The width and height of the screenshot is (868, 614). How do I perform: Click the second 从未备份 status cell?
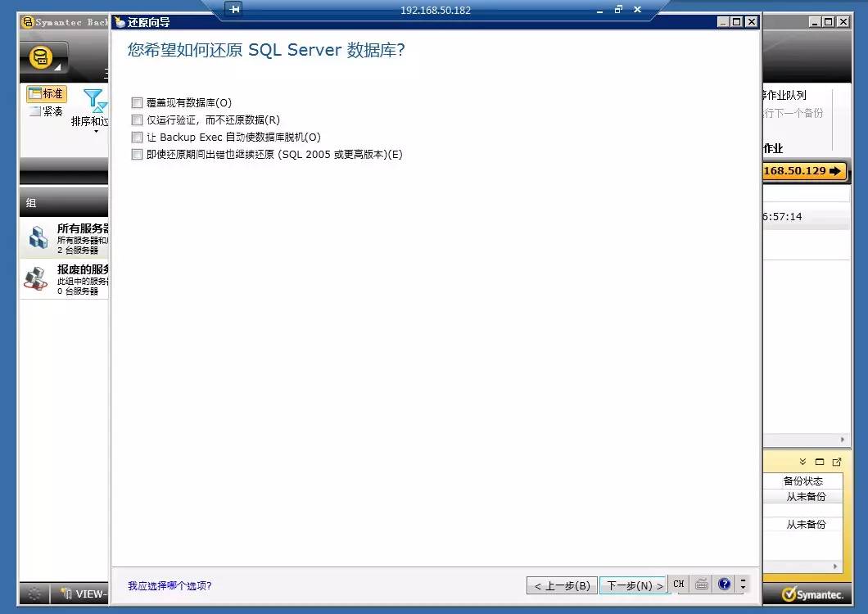point(806,524)
